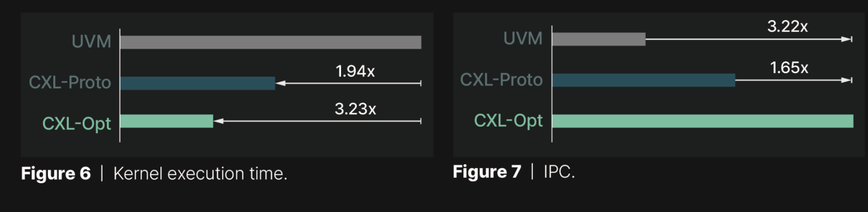Click the CXL-Proto label in Figure 6
Image resolution: width=868 pixels, height=212 pixels.
point(70,83)
